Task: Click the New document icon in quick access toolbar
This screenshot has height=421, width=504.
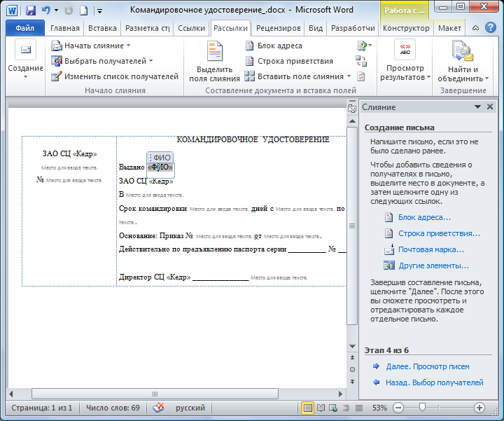Action: [x=83, y=11]
